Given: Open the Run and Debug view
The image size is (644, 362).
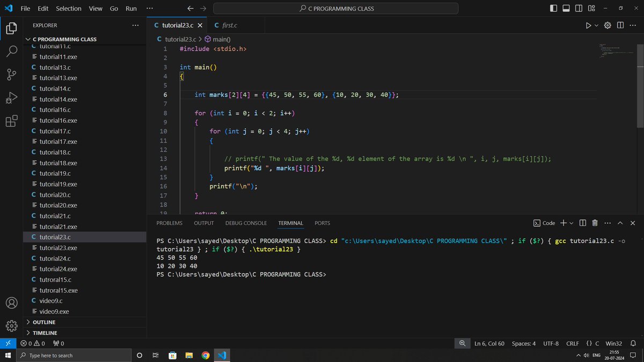Looking at the screenshot, I should pyautogui.click(x=11, y=98).
